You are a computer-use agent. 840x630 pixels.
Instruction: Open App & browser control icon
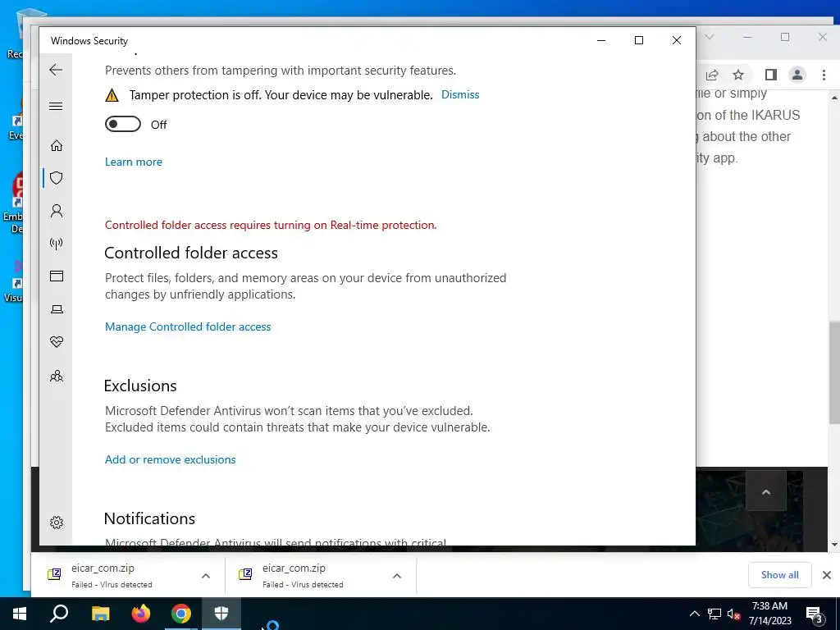57,276
